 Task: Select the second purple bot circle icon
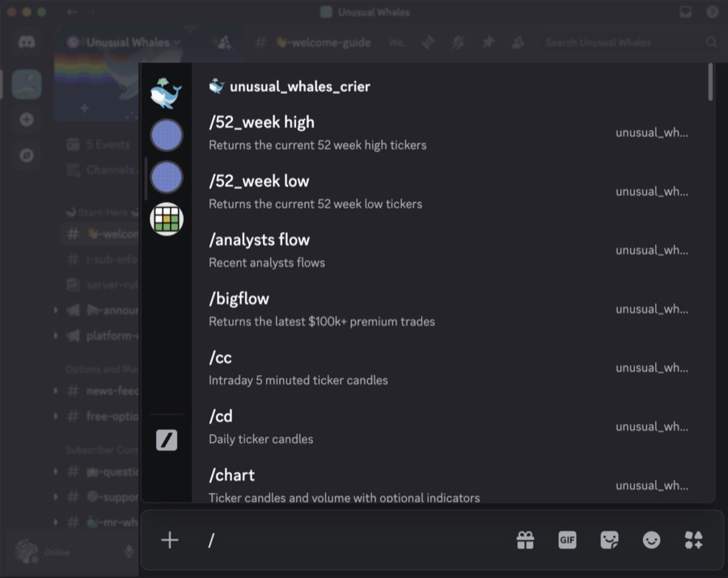[166, 177]
